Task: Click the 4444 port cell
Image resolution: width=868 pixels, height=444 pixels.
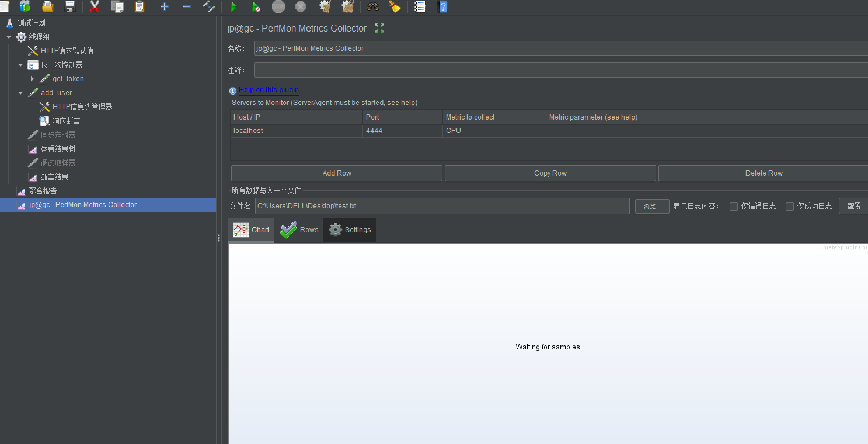Action: point(403,131)
